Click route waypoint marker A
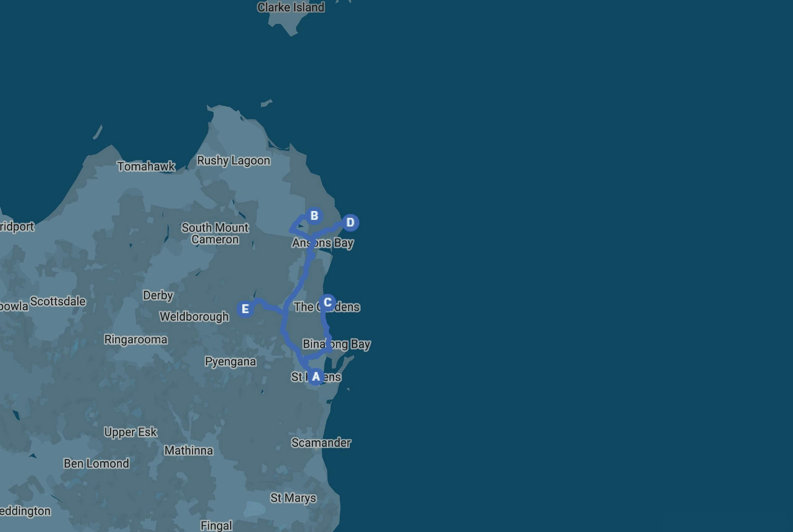The height and width of the screenshot is (532, 793). (x=316, y=376)
